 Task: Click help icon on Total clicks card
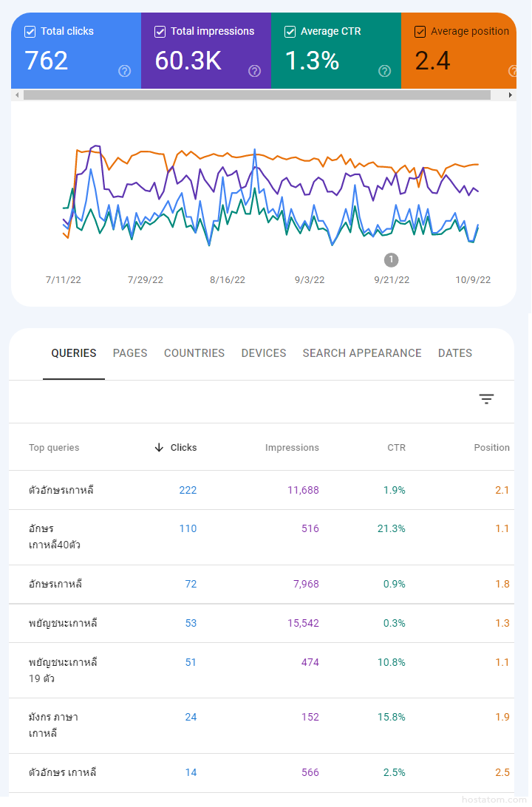(x=124, y=71)
